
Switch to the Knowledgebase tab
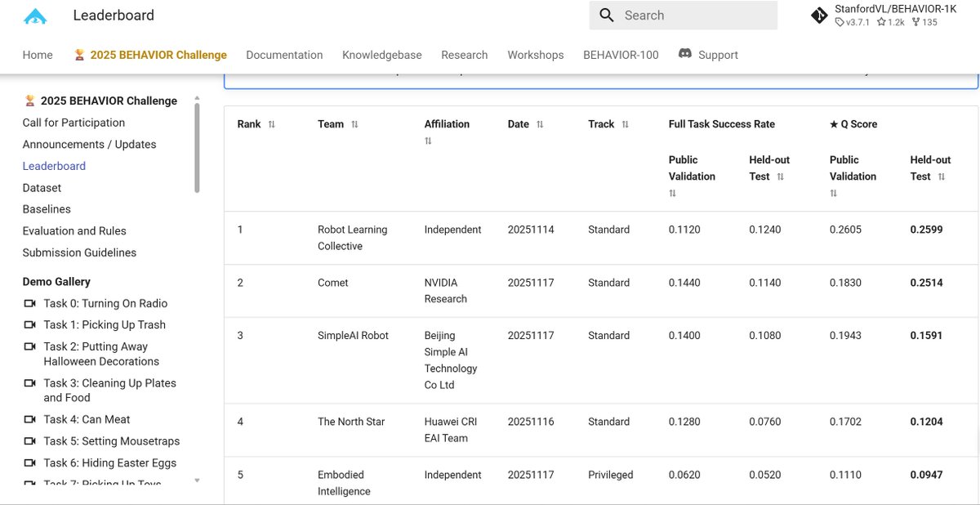tap(382, 55)
